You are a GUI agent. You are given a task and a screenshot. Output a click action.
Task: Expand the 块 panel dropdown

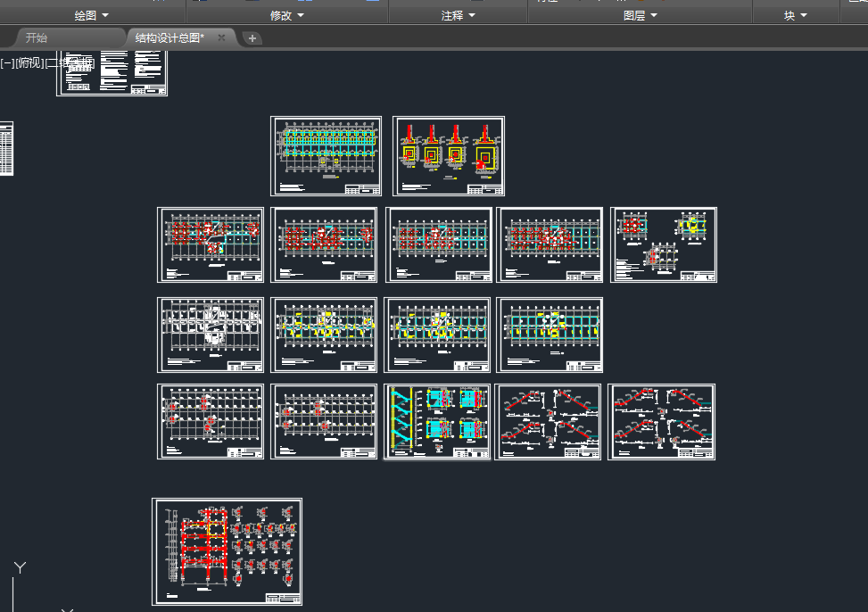click(795, 15)
